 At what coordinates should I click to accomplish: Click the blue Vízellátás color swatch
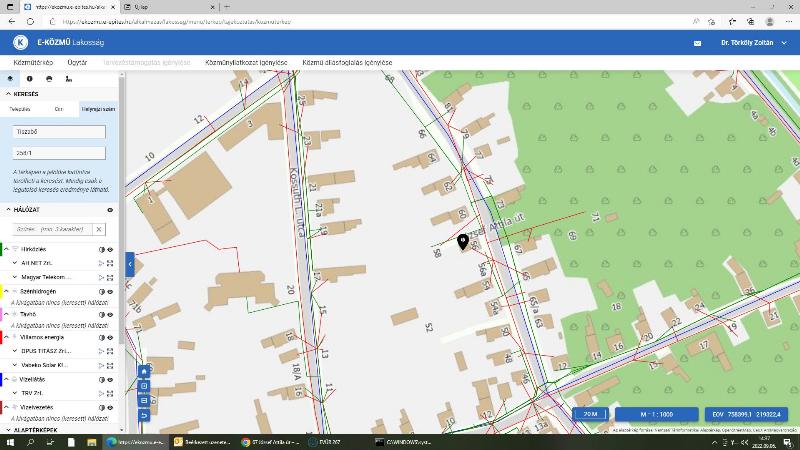pos(1,380)
